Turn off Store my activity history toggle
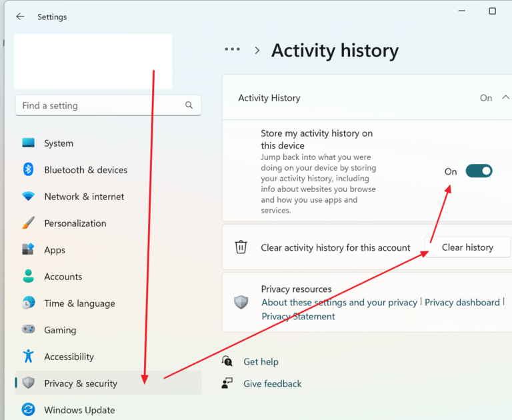This screenshot has width=512, height=420. pos(479,171)
